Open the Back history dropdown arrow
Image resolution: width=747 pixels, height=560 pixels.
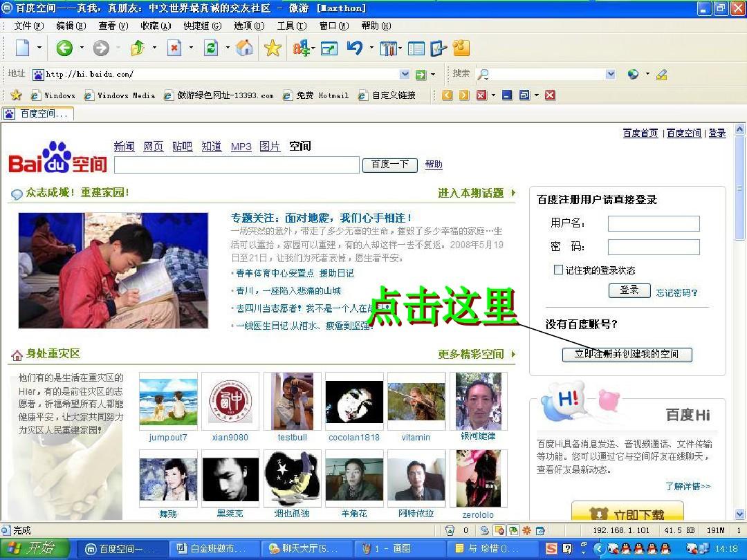pyautogui.click(x=82, y=48)
